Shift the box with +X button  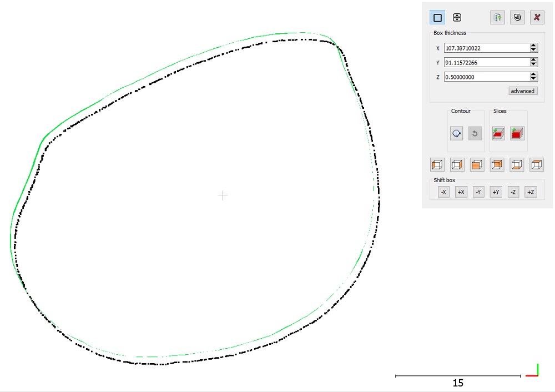[461, 192]
